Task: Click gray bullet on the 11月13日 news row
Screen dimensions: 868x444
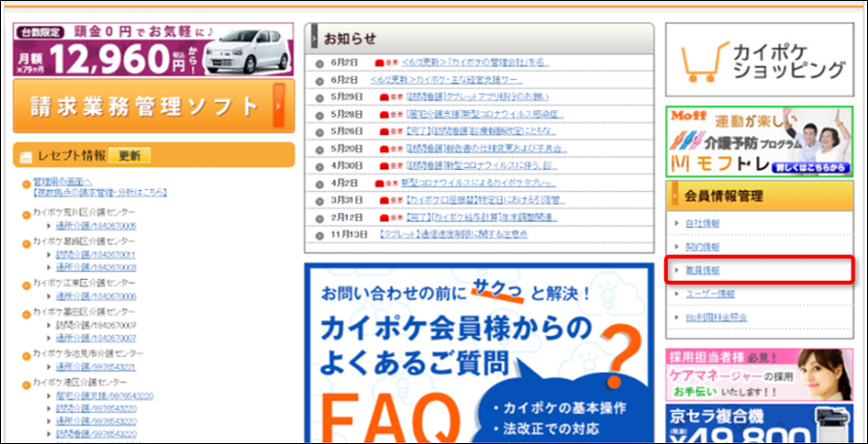Action: 319,236
